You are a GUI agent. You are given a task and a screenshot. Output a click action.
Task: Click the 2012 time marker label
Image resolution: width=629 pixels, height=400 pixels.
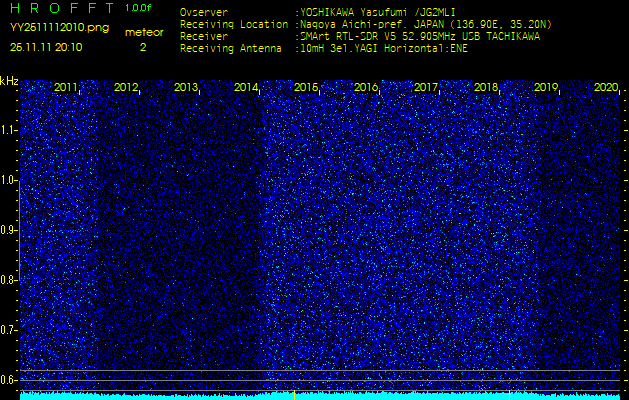[126, 87]
